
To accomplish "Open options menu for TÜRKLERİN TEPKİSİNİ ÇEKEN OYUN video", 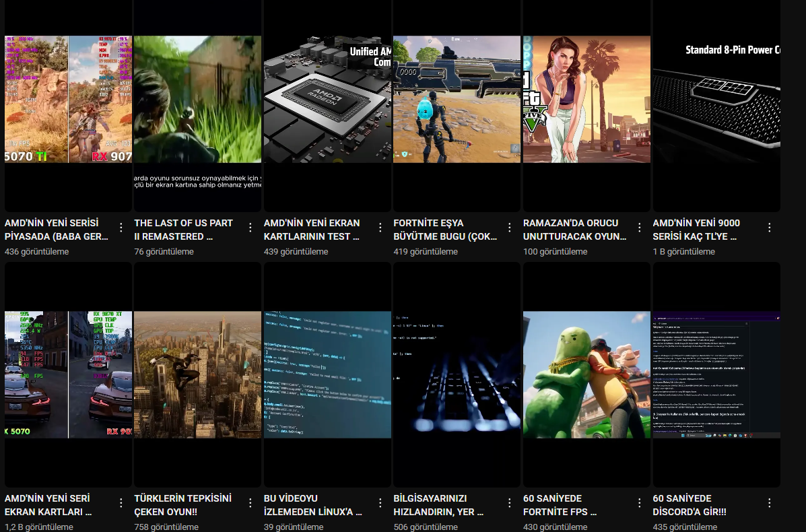I will pos(250,502).
